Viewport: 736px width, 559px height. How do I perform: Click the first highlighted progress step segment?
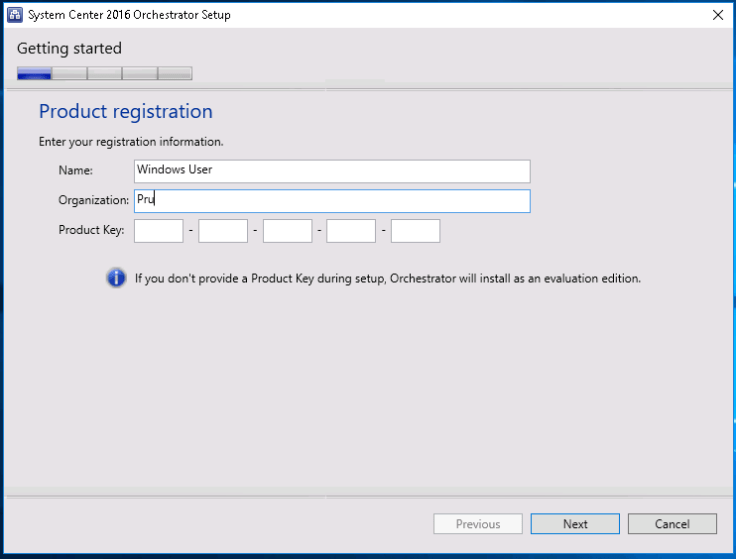click(x=34, y=73)
